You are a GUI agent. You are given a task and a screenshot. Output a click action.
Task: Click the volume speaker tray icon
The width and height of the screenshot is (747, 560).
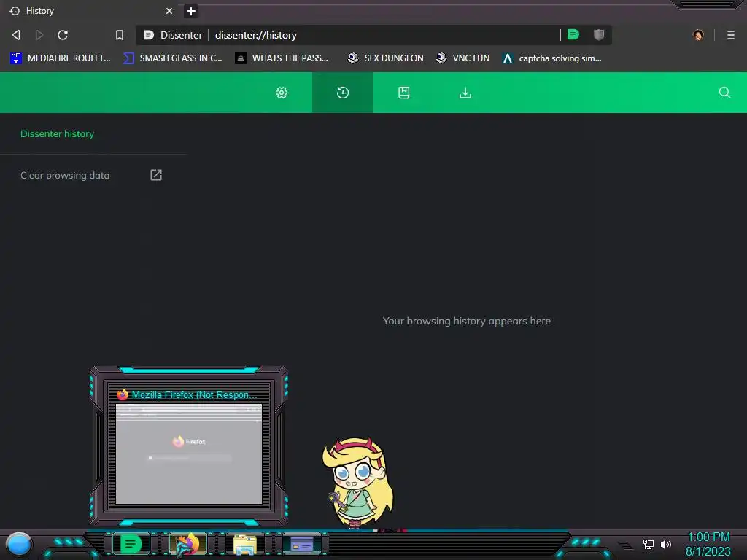(666, 544)
